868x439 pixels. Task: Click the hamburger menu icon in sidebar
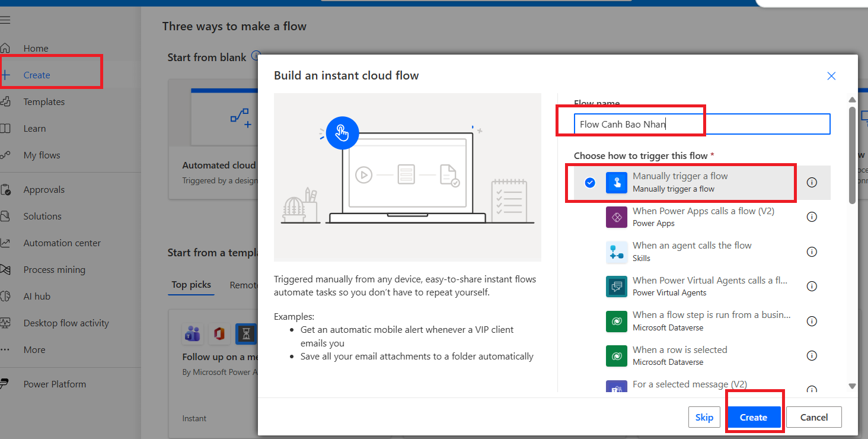click(x=5, y=20)
